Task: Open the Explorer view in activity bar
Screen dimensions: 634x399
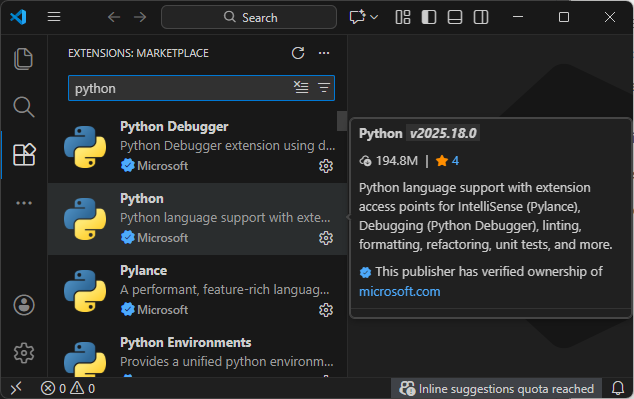Action: (x=23, y=59)
